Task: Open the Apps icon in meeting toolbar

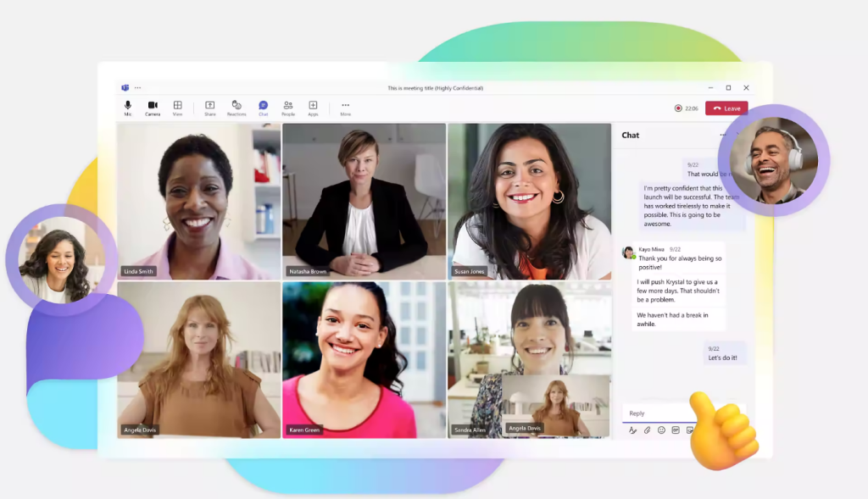Action: tap(313, 107)
